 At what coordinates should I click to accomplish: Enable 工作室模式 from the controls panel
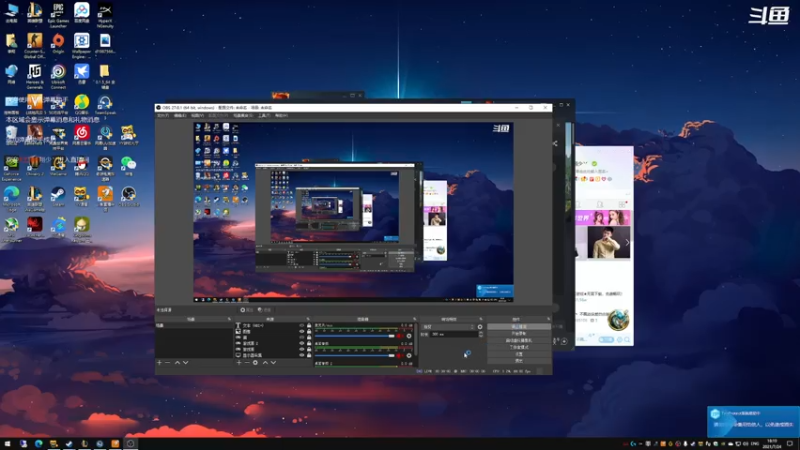coord(518,347)
